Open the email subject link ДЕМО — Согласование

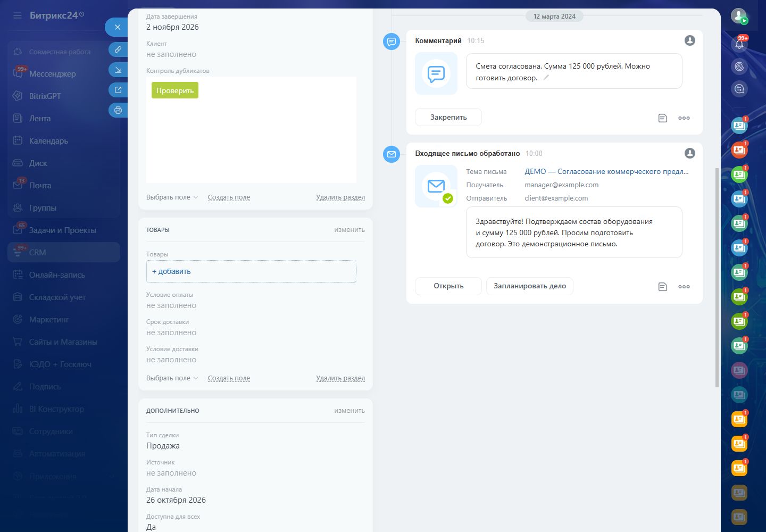point(606,171)
